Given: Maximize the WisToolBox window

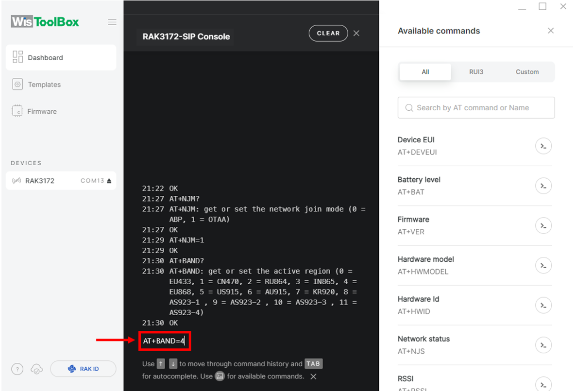Looking at the screenshot, I should tap(542, 7).
